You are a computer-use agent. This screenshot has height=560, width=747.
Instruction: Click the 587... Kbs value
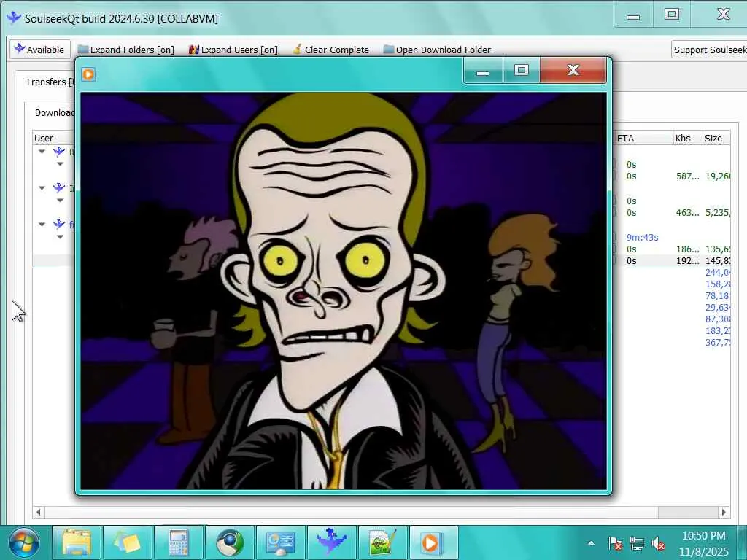click(x=687, y=176)
